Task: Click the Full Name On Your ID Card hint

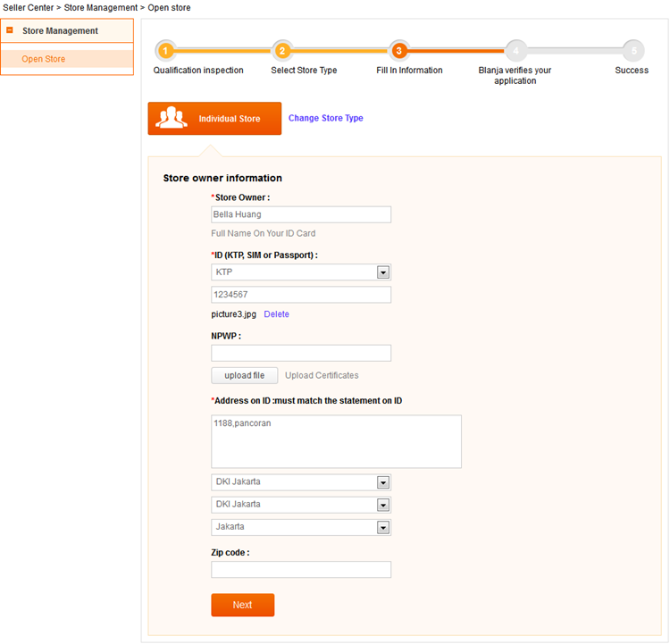Action: 264,233
